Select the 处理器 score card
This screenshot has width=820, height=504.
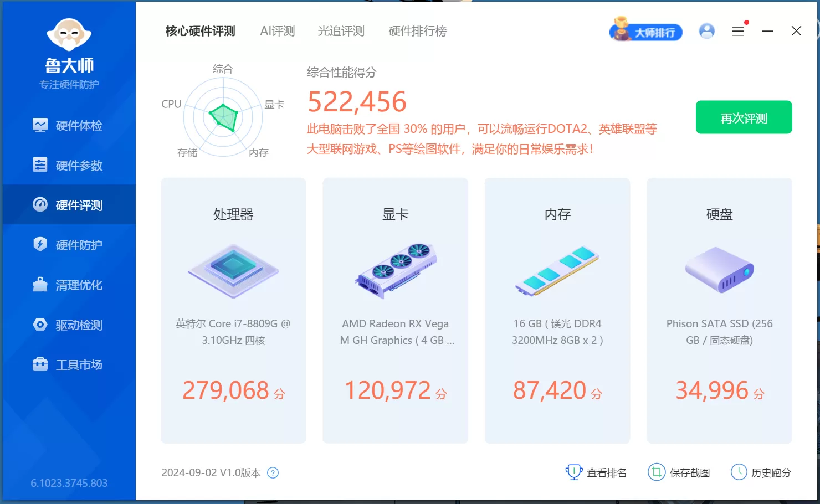pos(233,311)
